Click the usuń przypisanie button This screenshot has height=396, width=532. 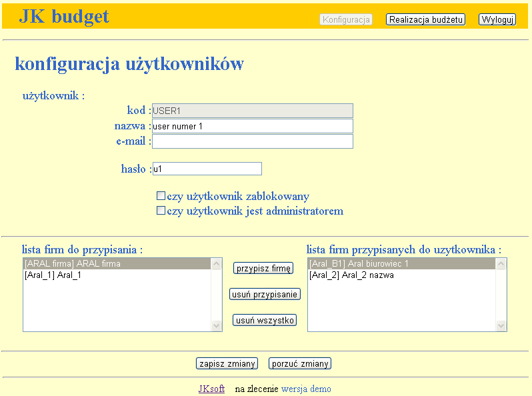point(265,294)
